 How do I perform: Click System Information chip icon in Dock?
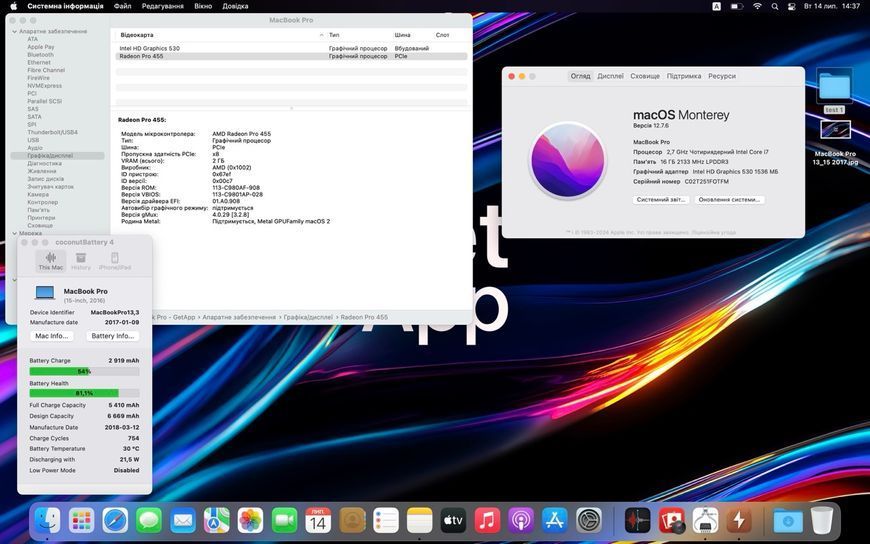pyautogui.click(x=705, y=521)
